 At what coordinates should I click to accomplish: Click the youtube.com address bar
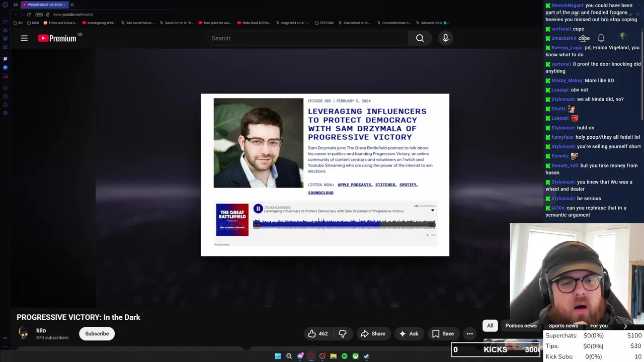72,15
